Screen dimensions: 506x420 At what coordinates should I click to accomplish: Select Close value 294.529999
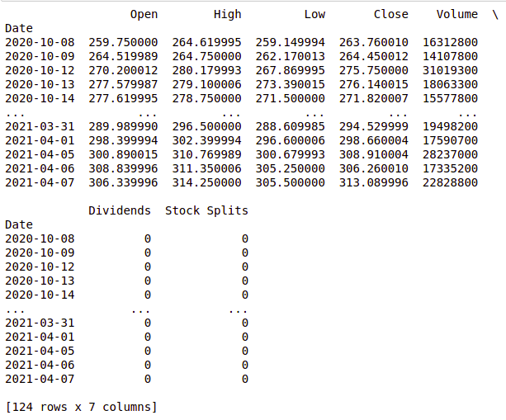click(x=374, y=126)
